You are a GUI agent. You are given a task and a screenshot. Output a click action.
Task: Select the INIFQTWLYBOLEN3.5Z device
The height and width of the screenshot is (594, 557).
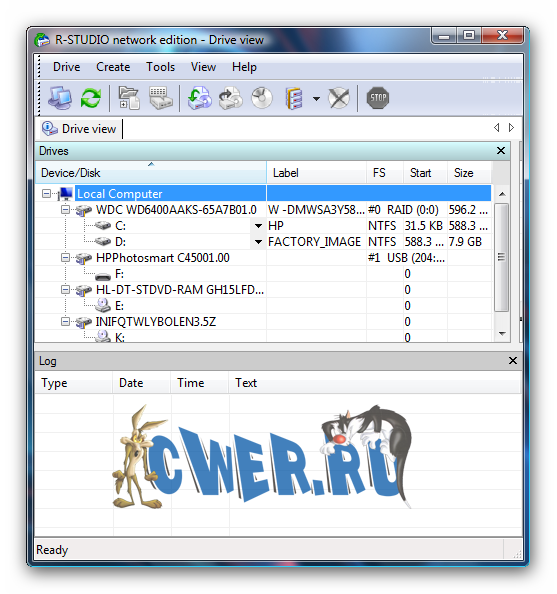[156, 322]
